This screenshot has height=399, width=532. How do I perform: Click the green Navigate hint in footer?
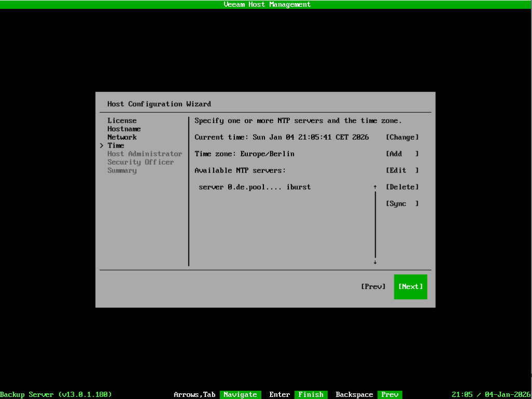pyautogui.click(x=240, y=395)
